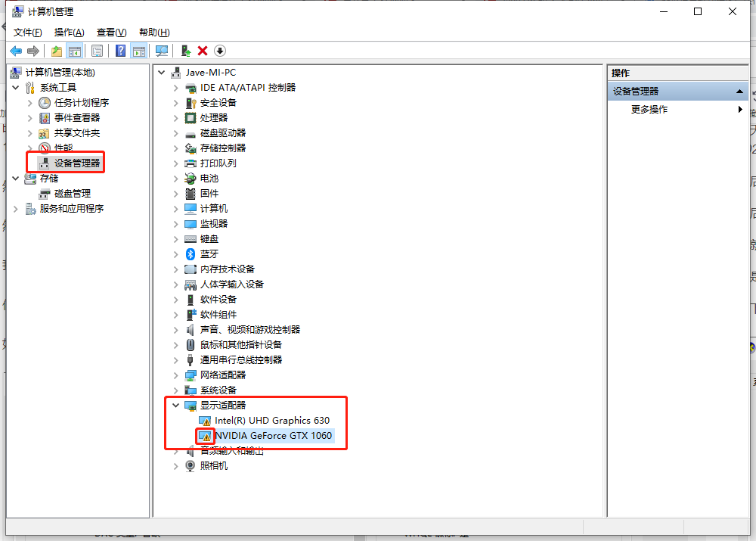Screen dimensions: 756x541
Task: Collapse the Jave-MI-PC root node
Action: click(x=162, y=73)
